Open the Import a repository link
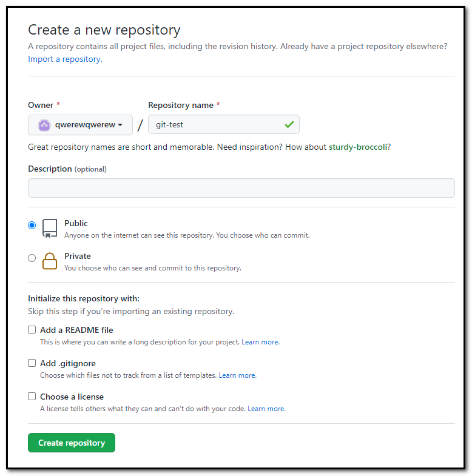 coord(64,59)
